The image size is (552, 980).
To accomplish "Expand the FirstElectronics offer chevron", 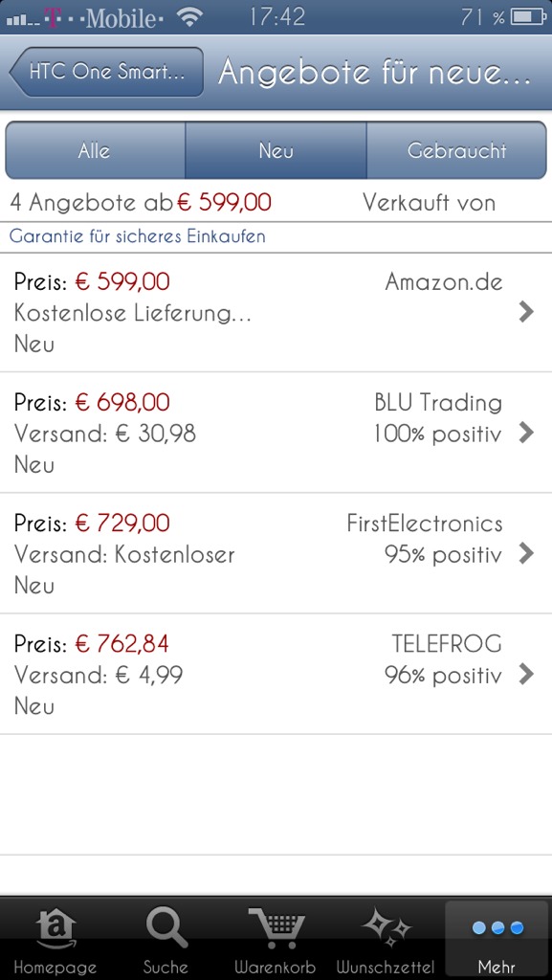I will tap(526, 553).
